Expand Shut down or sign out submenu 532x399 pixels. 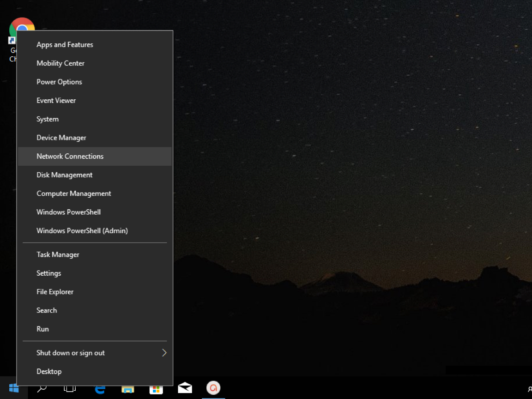pos(95,353)
